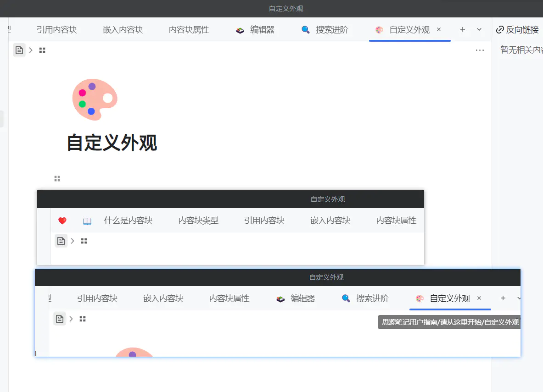Click the block gutter icon above the first image

[x=57, y=178]
